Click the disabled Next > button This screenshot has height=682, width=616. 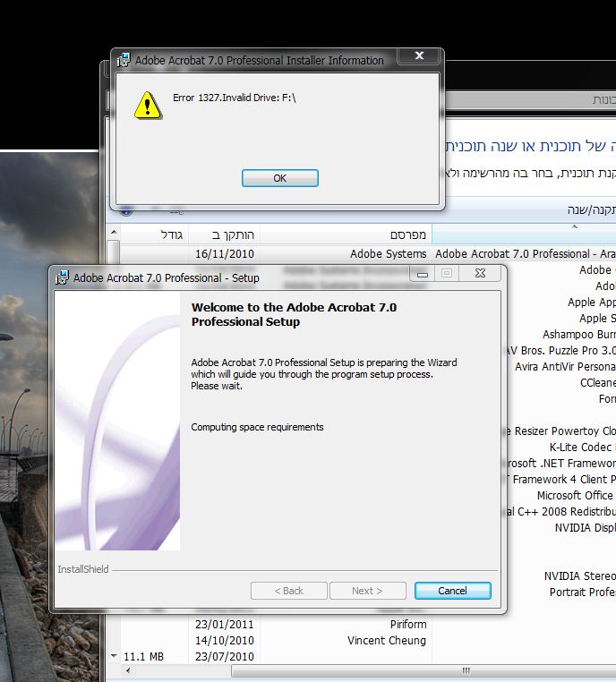click(368, 591)
